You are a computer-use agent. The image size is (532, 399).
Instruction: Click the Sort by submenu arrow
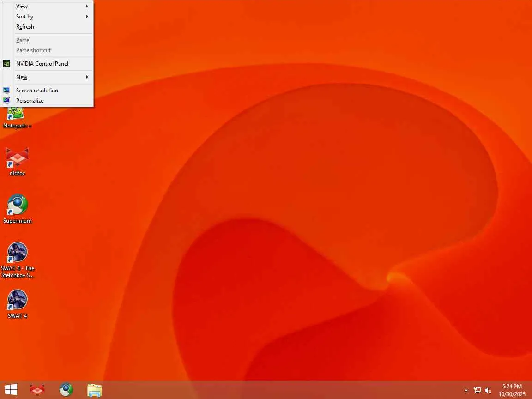pos(87,16)
